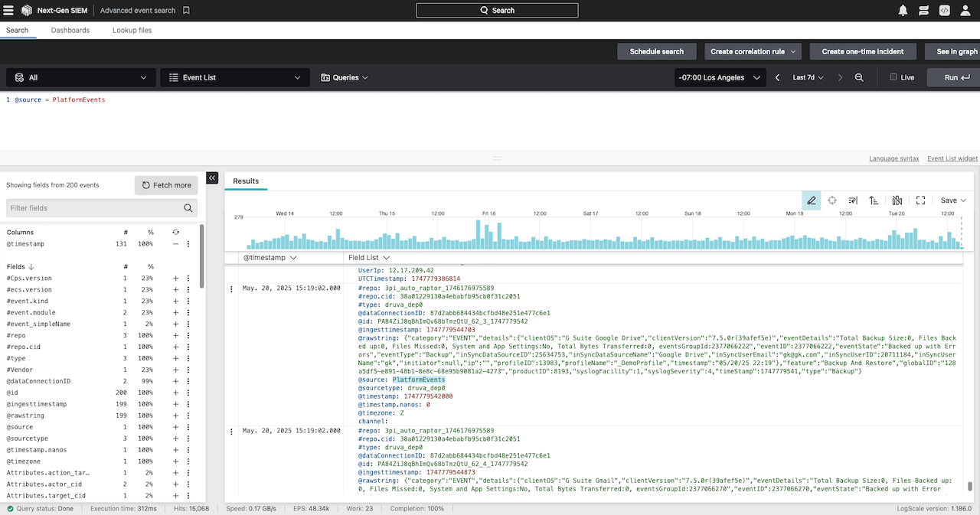Click the zoom out magnifier icon
Image resolution: width=980 pixels, height=515 pixels.
(859, 77)
